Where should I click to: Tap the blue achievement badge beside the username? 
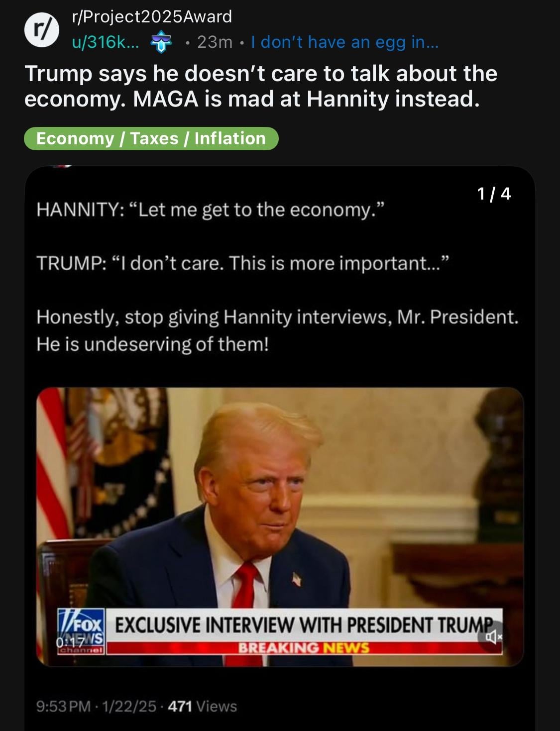161,42
